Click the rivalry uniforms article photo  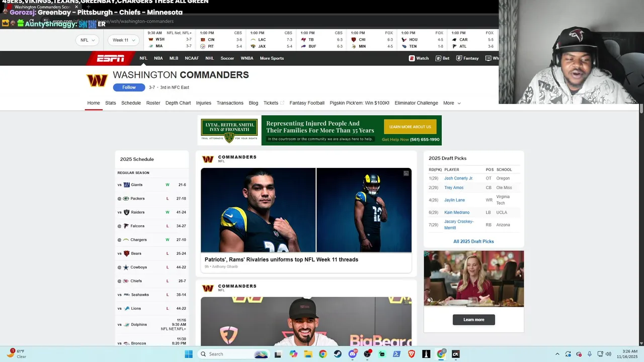(x=306, y=210)
